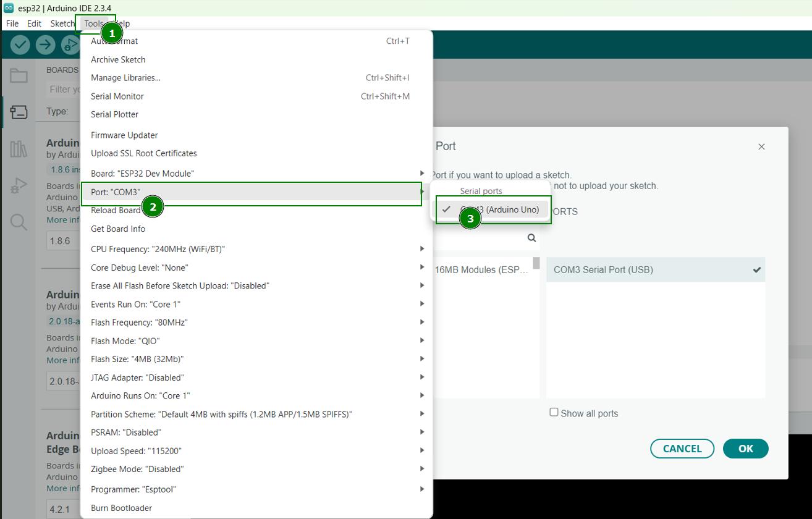Enable the Show all ports checkbox

click(x=554, y=412)
